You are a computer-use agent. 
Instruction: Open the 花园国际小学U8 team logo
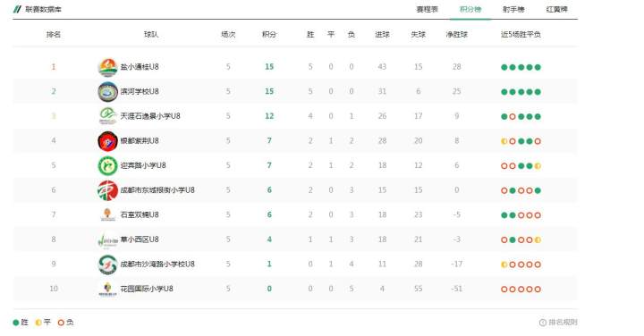tap(107, 289)
